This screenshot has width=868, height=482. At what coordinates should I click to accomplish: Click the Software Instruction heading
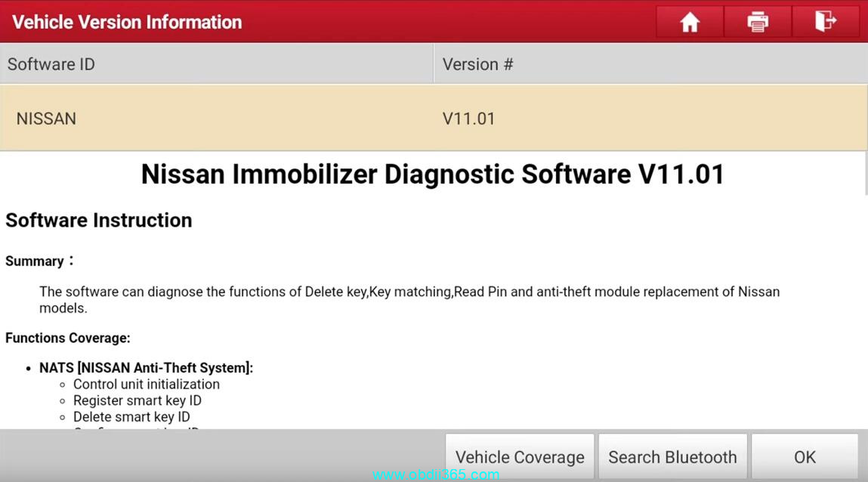click(x=98, y=221)
